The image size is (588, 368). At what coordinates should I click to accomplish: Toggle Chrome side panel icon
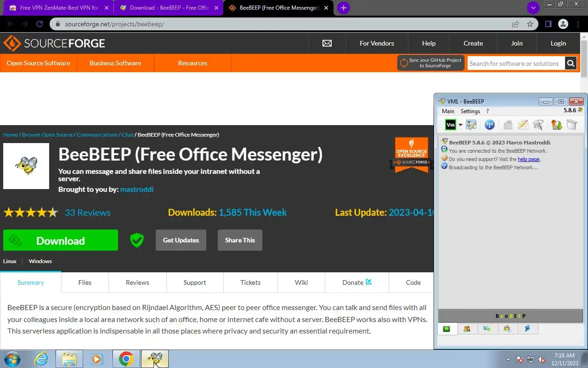click(548, 24)
